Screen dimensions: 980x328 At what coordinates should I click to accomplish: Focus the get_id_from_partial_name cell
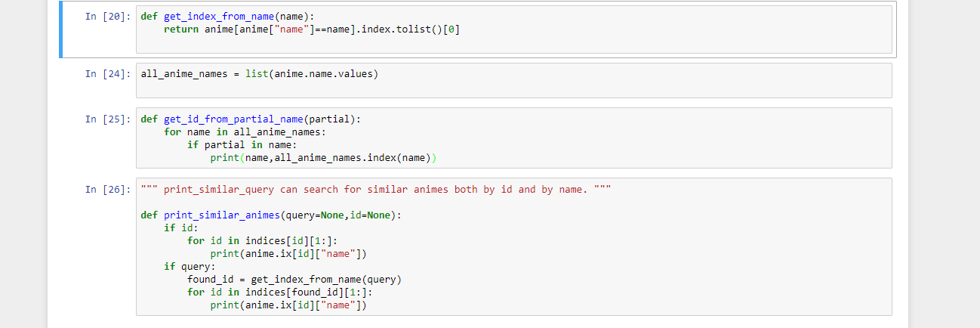513,138
